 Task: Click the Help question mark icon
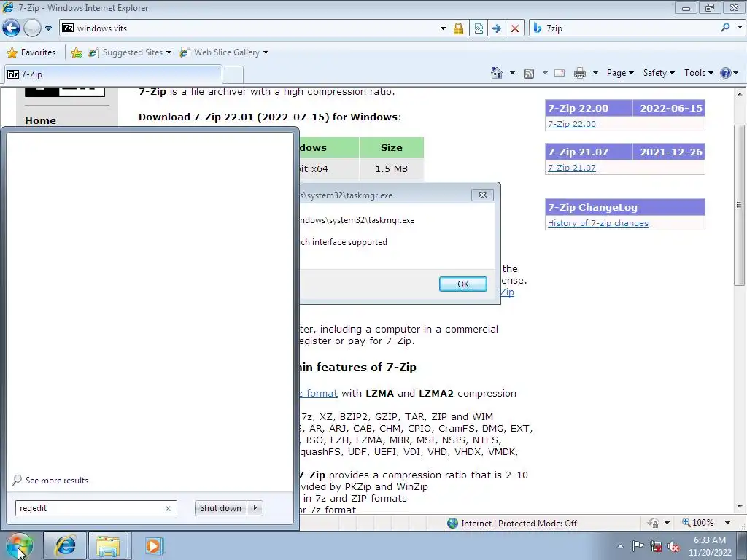click(x=726, y=73)
